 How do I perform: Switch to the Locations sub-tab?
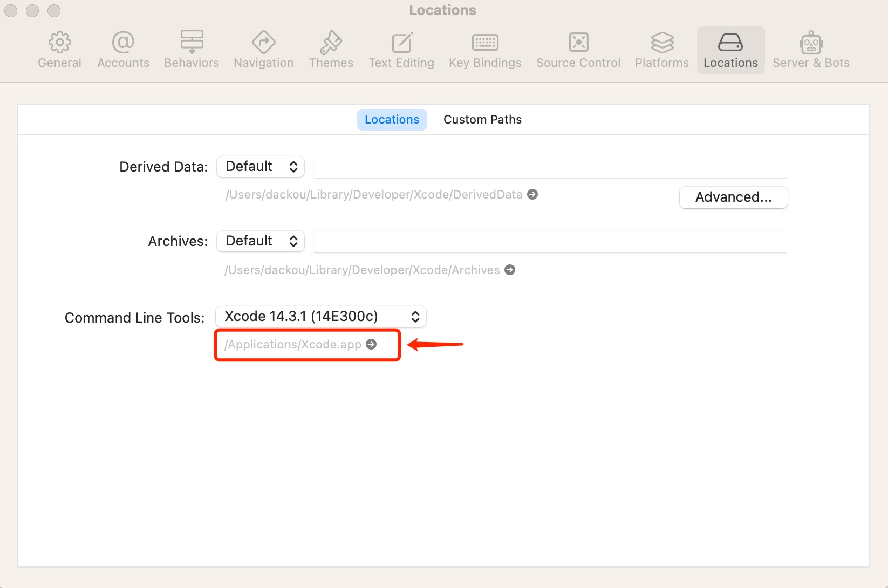coord(392,120)
